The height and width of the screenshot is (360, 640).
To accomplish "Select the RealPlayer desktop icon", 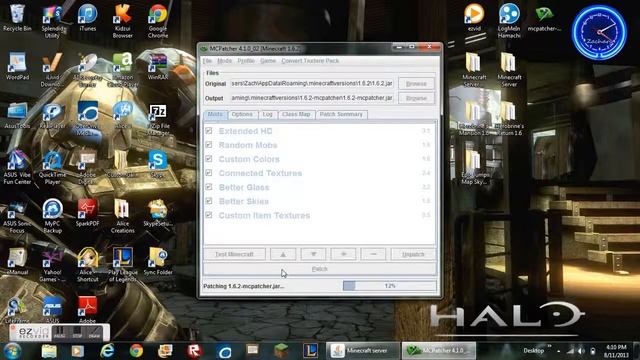I will click(52, 116).
